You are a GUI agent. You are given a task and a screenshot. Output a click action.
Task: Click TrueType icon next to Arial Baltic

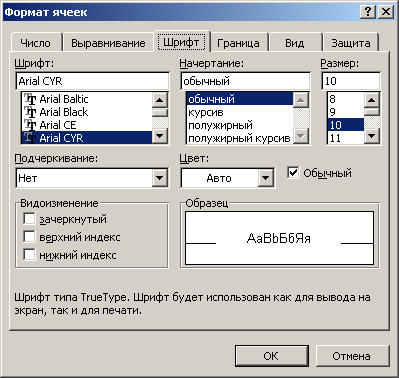pyautogui.click(x=30, y=99)
